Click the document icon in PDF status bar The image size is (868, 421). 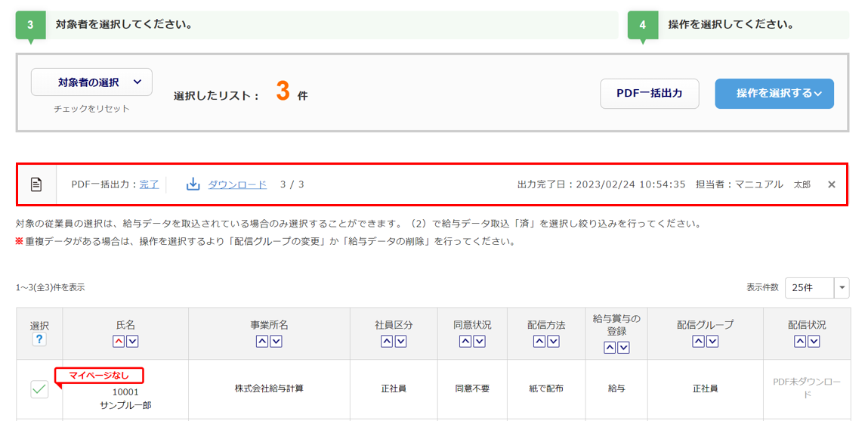click(36, 185)
